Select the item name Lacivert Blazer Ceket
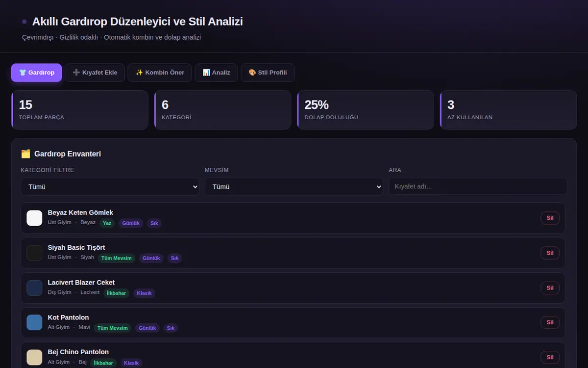Viewport: 588px width, 368px height. (81, 282)
